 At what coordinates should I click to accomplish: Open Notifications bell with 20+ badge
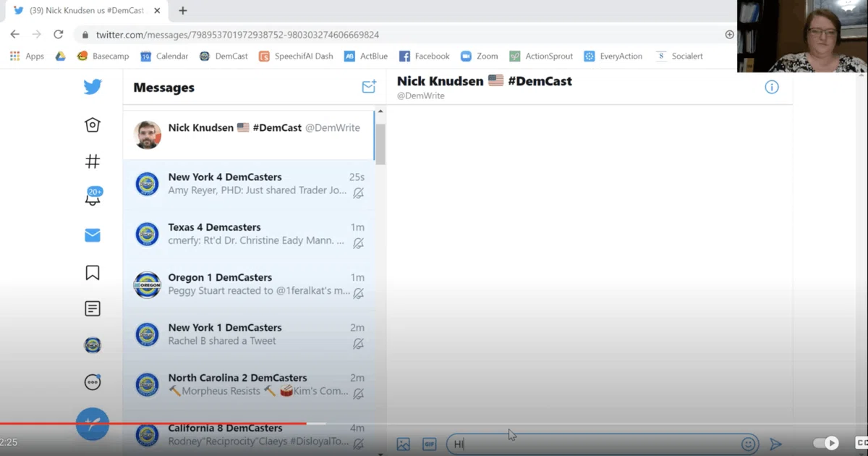93,197
